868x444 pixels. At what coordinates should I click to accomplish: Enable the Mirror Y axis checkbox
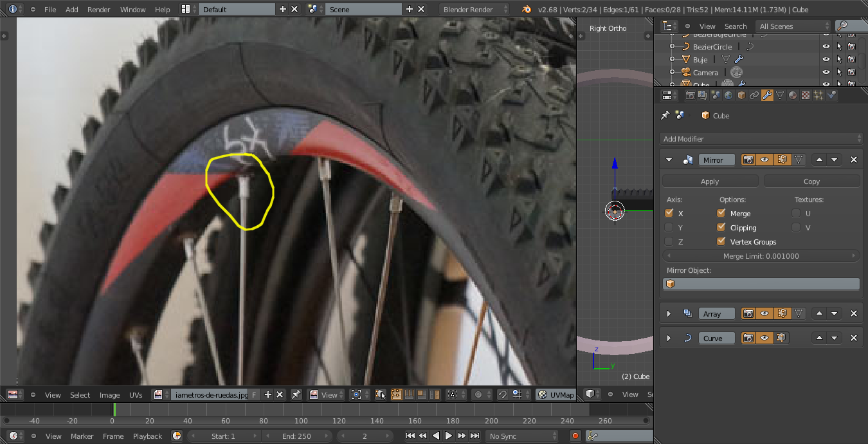tap(669, 227)
